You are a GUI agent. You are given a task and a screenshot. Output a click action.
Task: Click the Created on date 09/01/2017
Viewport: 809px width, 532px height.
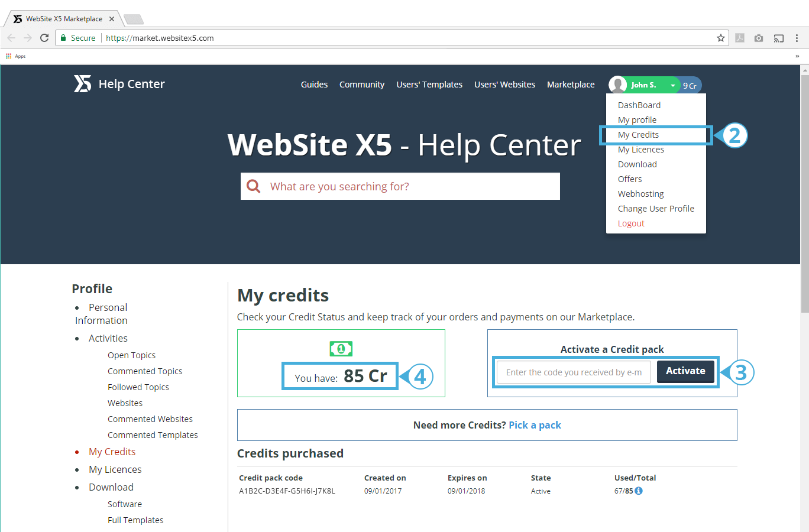point(383,491)
